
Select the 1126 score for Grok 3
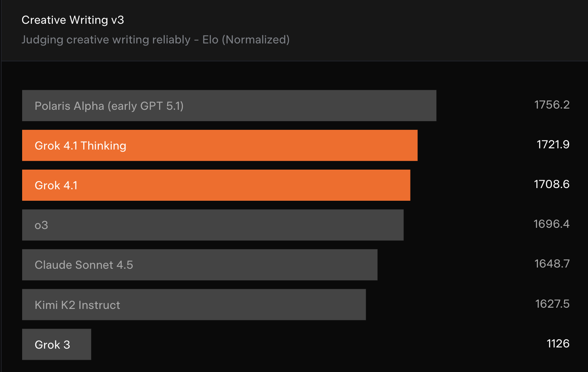pos(558,344)
